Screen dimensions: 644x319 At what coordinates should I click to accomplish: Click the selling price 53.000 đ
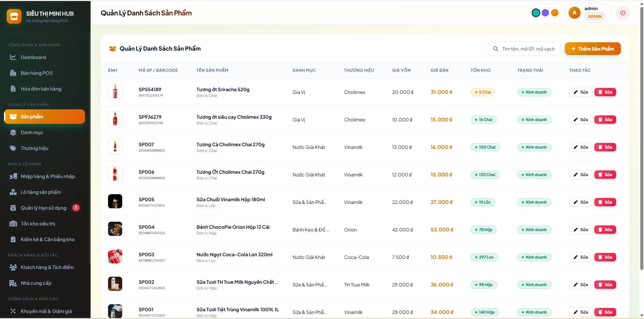click(442, 230)
